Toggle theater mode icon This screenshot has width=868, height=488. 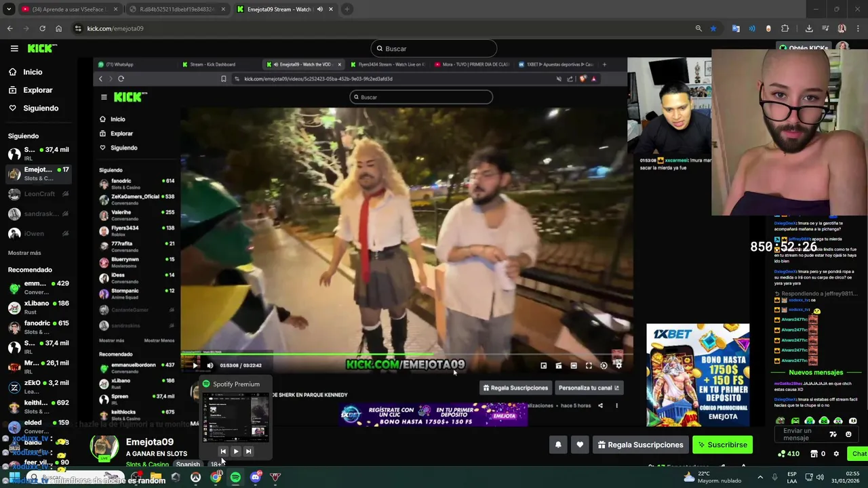tap(574, 366)
